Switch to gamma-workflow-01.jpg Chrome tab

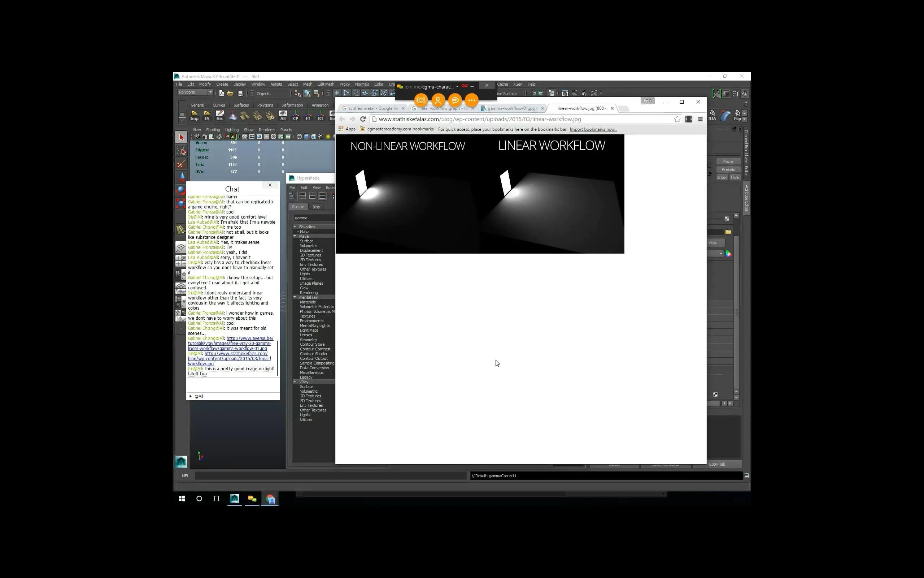[x=512, y=108]
